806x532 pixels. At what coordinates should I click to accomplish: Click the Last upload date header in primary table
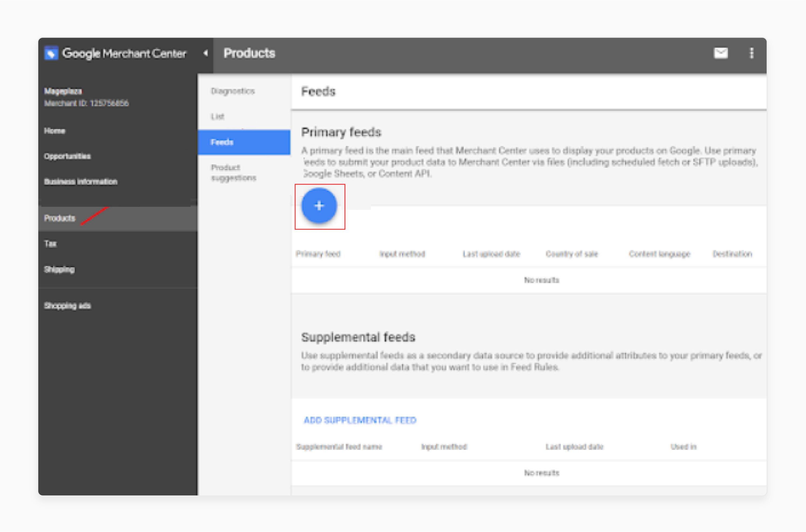[x=491, y=254]
